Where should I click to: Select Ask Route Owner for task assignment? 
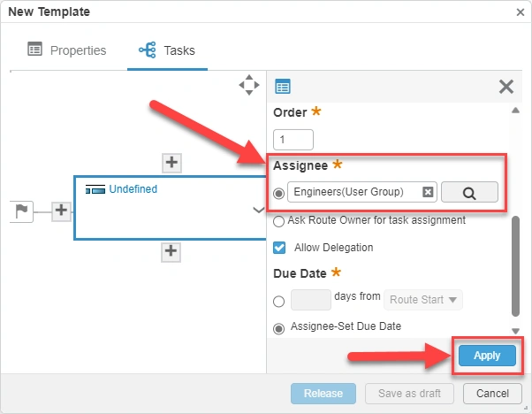click(279, 221)
